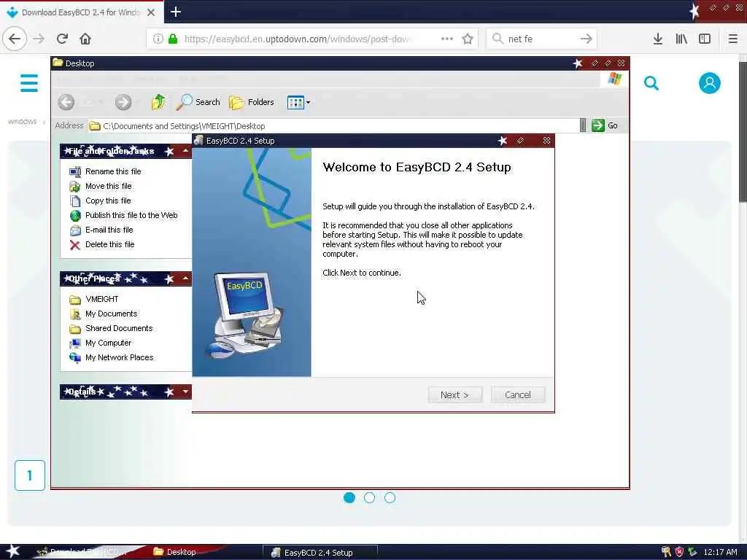
Task: Open Firefox library icon
Action: 681,39
